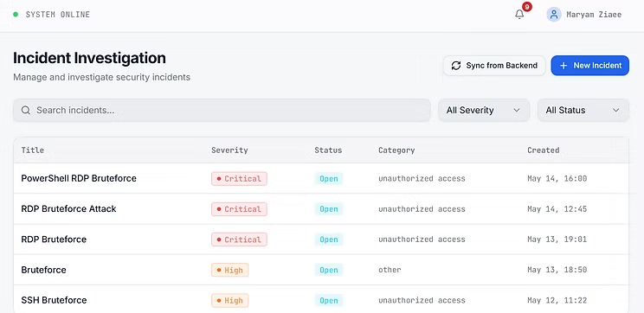644x313 pixels.
Task: Click the May 13, 18:50 timestamp
Action: (557, 270)
